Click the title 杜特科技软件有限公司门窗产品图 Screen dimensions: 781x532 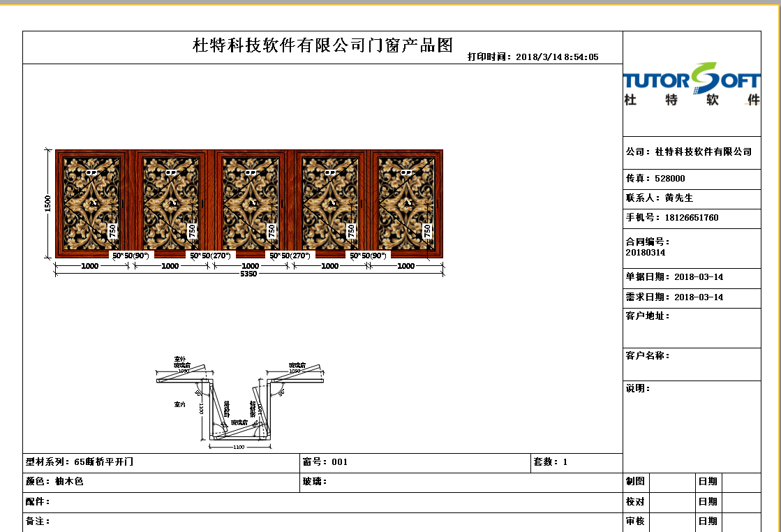(322, 45)
